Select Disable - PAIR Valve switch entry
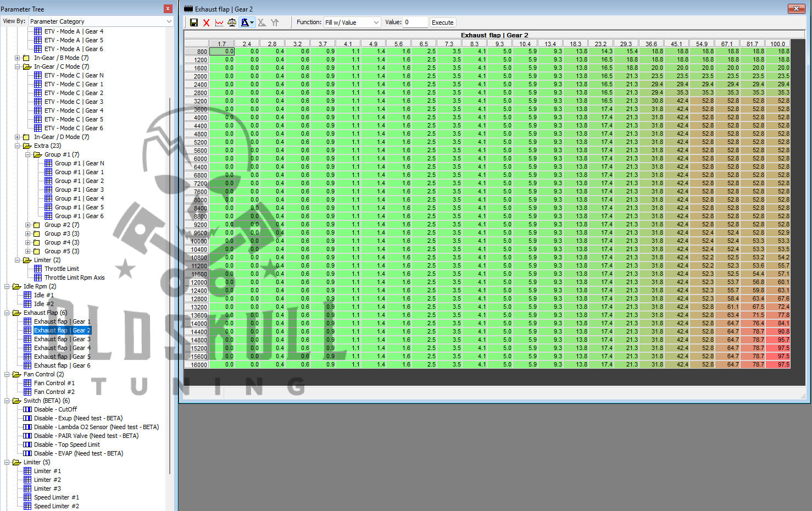The width and height of the screenshot is (812, 511). [86, 436]
